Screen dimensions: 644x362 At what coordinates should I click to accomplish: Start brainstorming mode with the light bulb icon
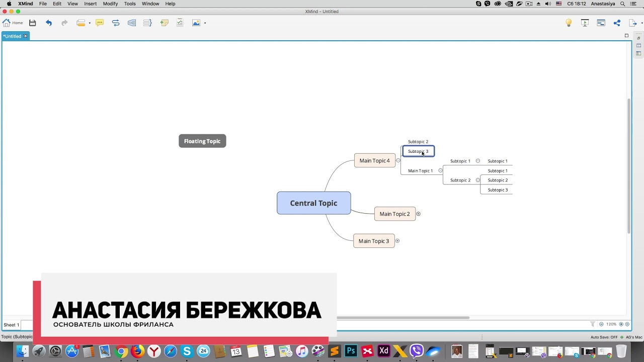tap(569, 23)
